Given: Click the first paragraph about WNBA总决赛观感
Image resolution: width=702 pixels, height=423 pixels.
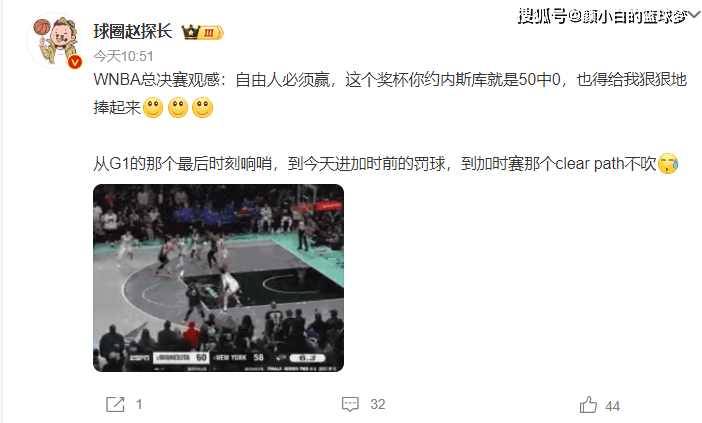Looking at the screenshot, I should 390,94.
